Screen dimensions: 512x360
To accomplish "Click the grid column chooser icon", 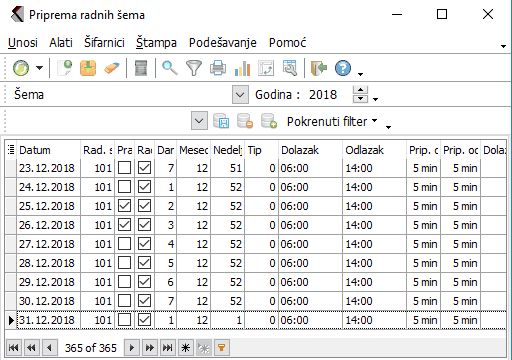I will [11, 150].
